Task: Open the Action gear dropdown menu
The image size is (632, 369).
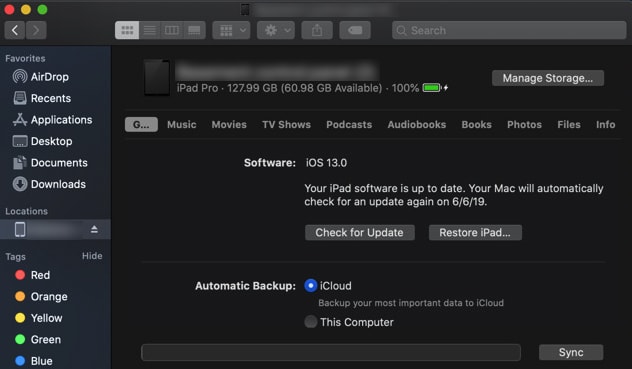Action: pyautogui.click(x=276, y=30)
